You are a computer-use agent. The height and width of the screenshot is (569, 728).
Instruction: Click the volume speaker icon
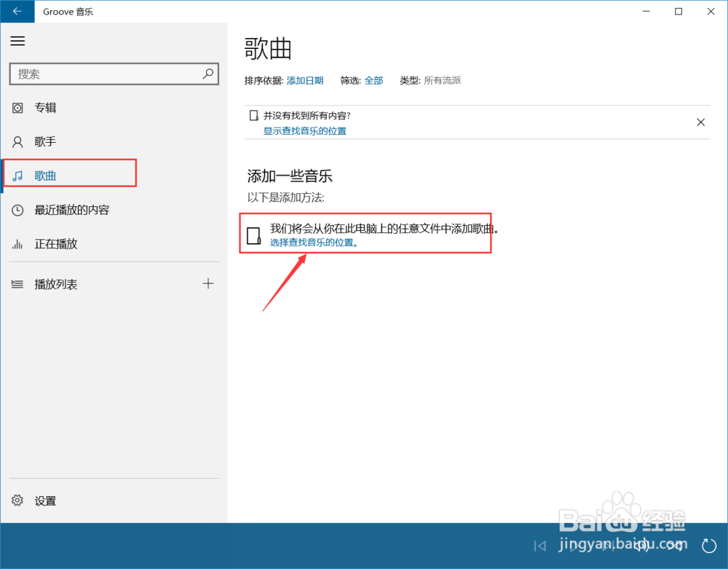pos(641,546)
